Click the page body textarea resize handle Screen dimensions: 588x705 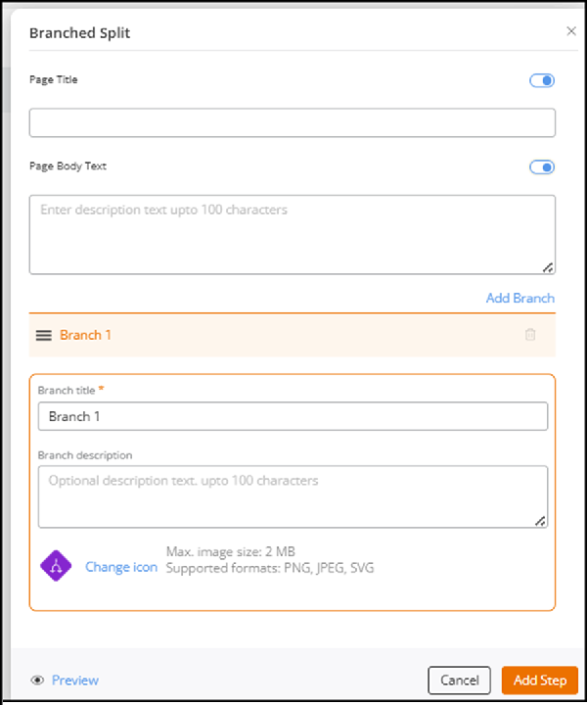point(548,266)
